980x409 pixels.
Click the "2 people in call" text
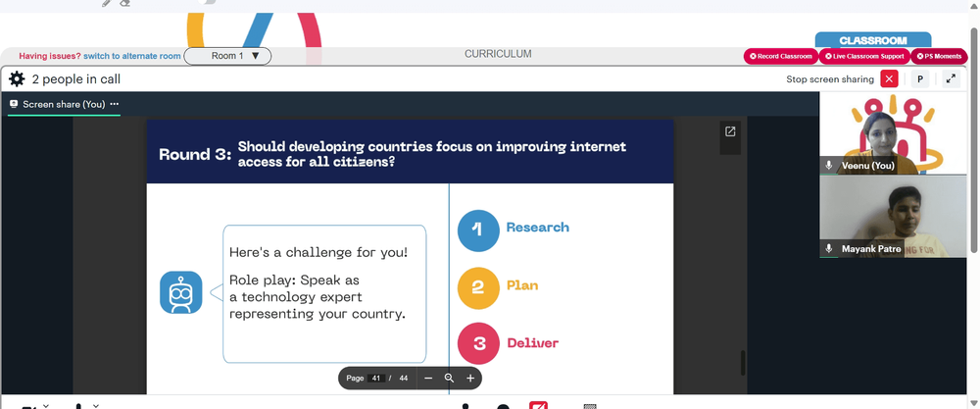pyautogui.click(x=76, y=79)
